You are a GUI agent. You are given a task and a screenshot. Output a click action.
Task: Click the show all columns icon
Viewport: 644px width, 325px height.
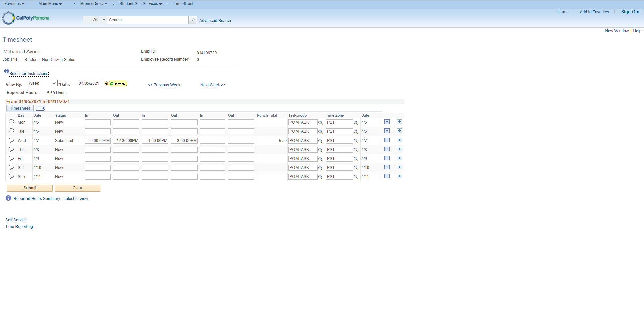[x=40, y=108]
